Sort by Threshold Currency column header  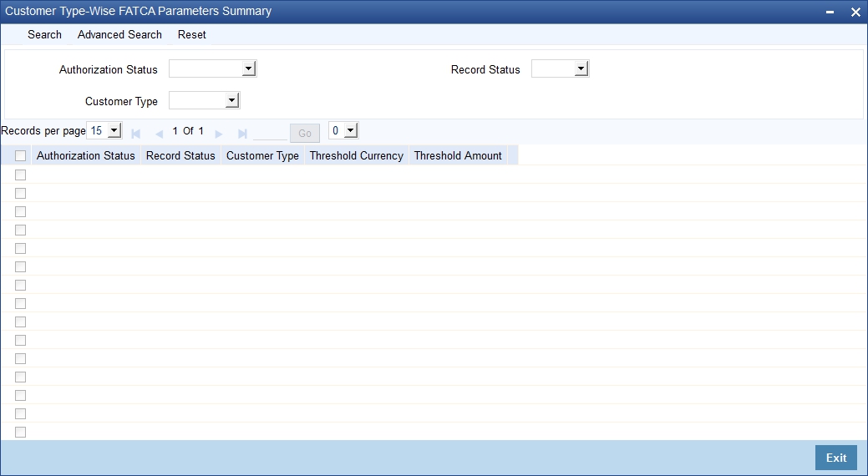click(x=357, y=155)
